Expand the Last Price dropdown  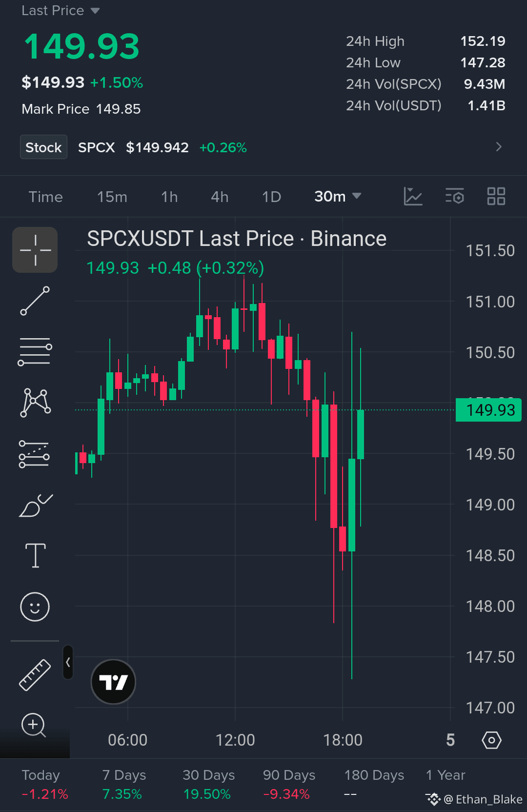tap(61, 10)
